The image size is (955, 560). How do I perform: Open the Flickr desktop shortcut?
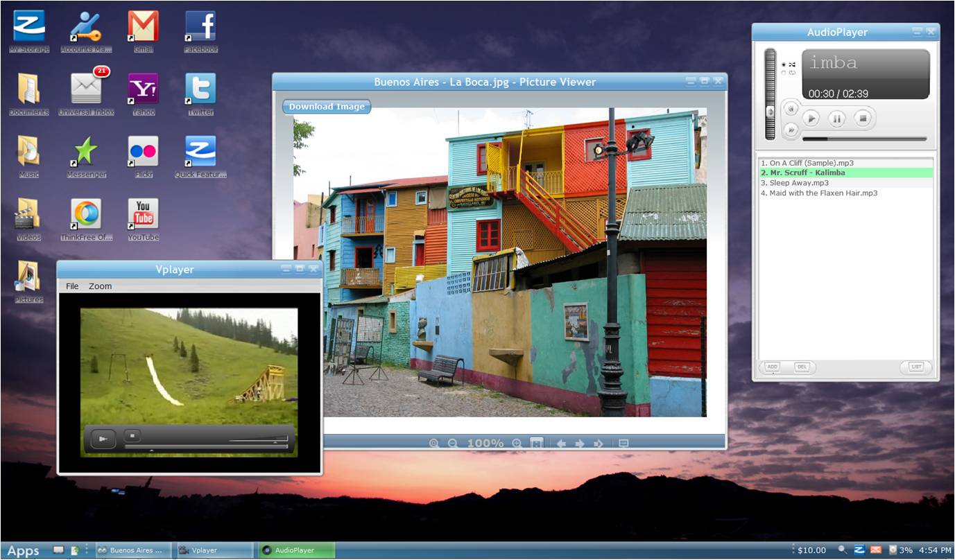pos(143,151)
